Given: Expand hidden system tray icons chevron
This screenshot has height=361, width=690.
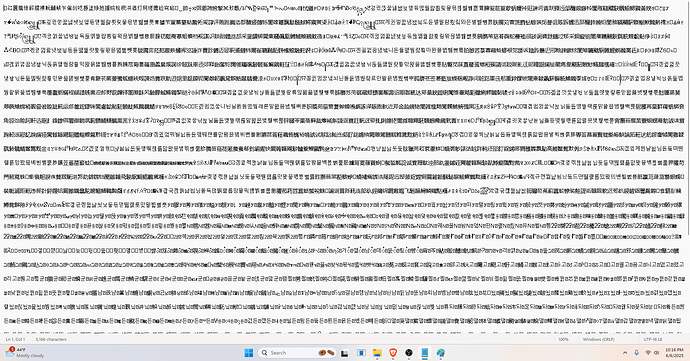Looking at the screenshot, I should (x=625, y=353).
